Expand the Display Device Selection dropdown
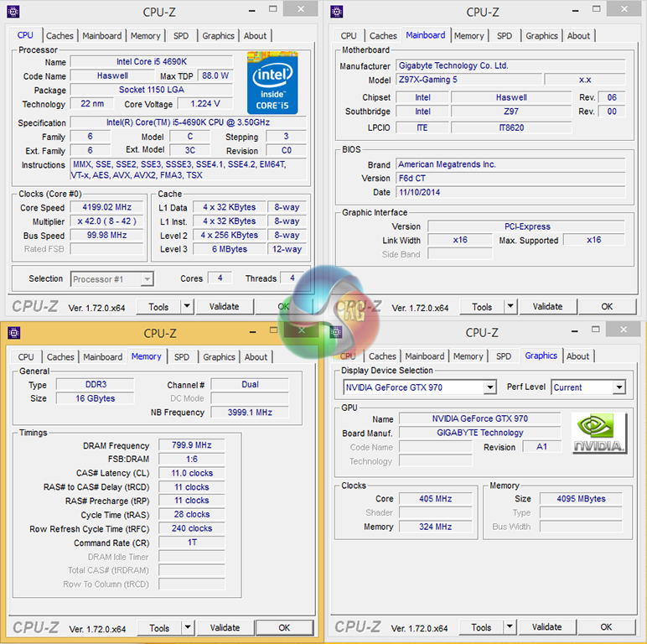This screenshot has height=644, width=647. point(489,387)
